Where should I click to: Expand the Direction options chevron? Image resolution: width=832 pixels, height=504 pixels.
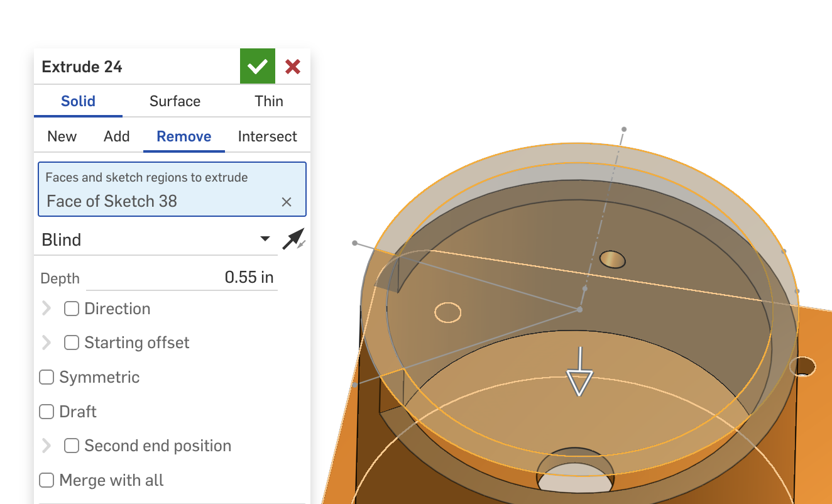click(46, 309)
